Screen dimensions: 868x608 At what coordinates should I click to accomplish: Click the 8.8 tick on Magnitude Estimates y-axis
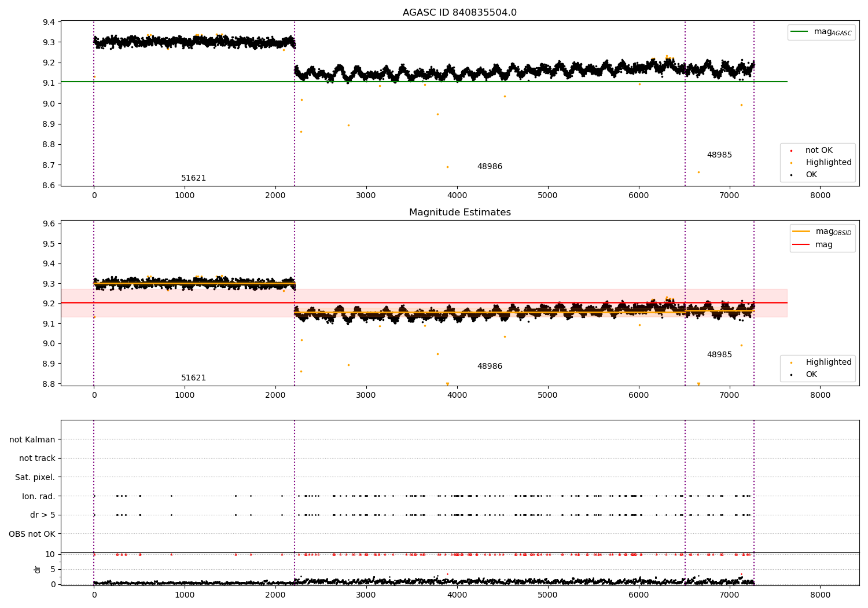pos(49,384)
